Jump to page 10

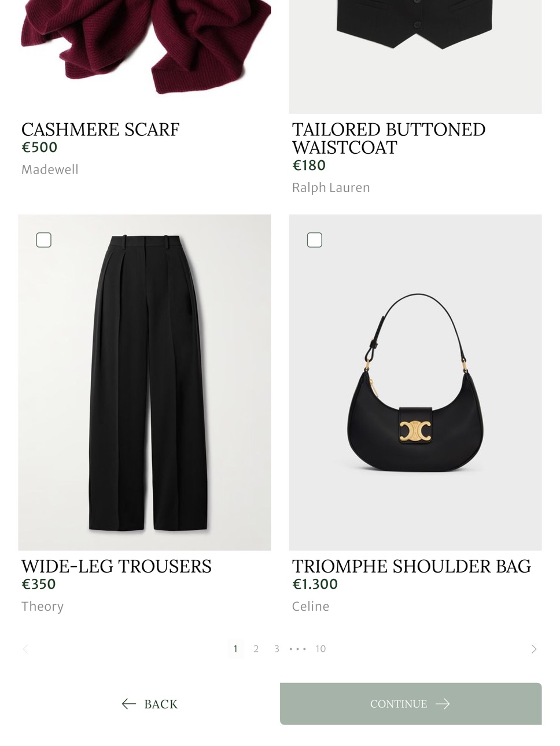[320, 649]
